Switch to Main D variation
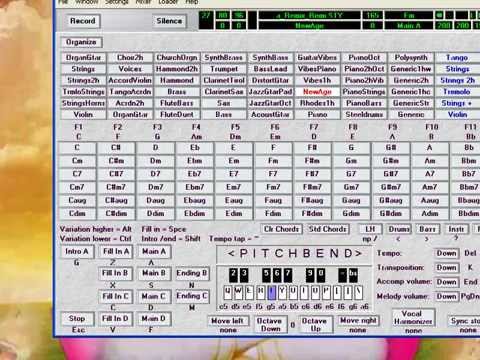 (153, 318)
